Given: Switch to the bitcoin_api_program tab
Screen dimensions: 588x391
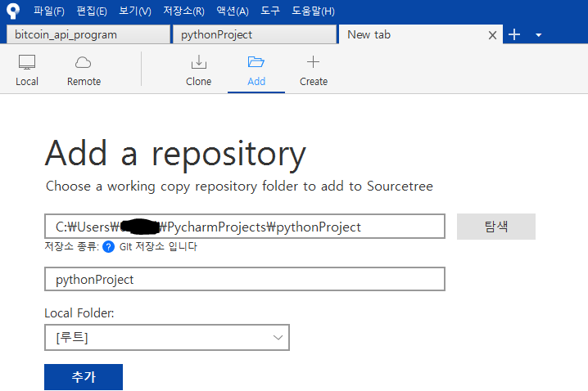Looking at the screenshot, I should click(88, 34).
